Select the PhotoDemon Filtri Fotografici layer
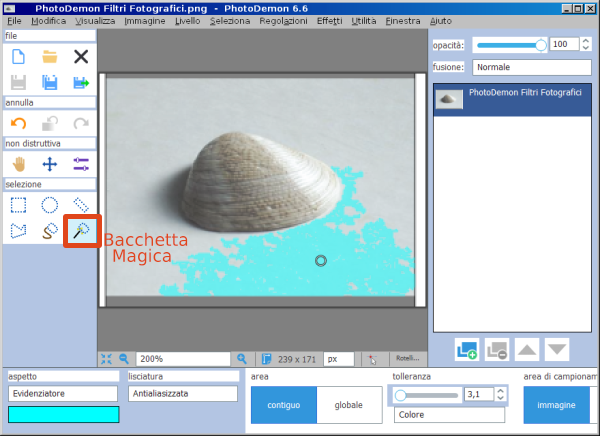 pos(512,99)
